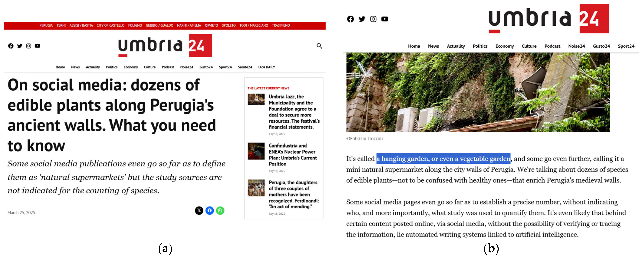Image resolution: width=644 pixels, height=259 pixels.
Task: Open Perugia daughters of three couples headline
Action: click(x=294, y=195)
